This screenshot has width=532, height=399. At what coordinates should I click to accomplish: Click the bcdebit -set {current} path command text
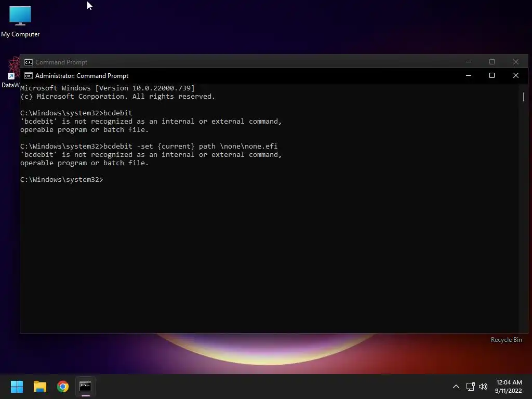coord(190,146)
